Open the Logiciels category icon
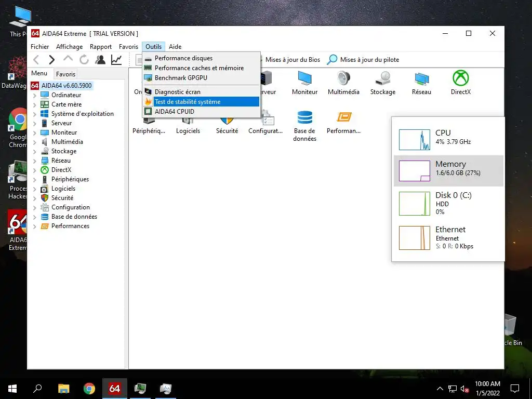 (x=188, y=126)
